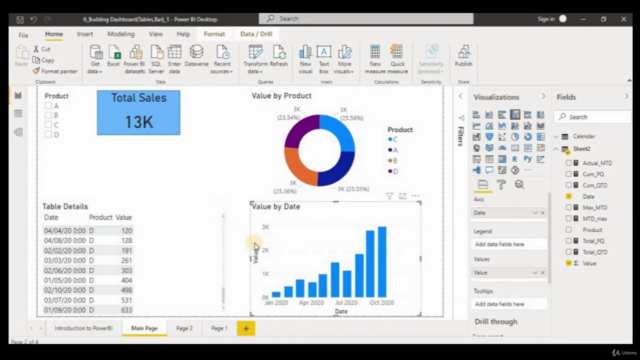Switch to Model view in left sidebar
The height and width of the screenshot is (360, 640).
pos(18,132)
